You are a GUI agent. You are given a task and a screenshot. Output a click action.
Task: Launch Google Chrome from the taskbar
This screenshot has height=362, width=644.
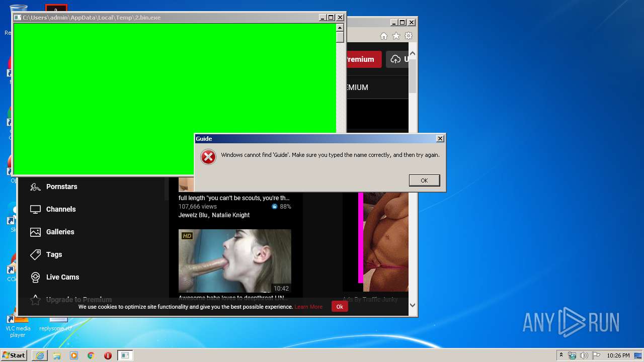click(91, 355)
